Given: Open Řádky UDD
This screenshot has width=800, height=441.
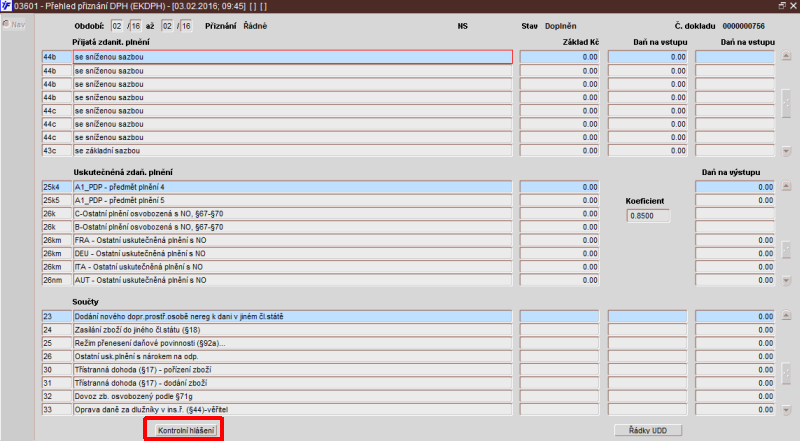Looking at the screenshot, I should 648,430.
